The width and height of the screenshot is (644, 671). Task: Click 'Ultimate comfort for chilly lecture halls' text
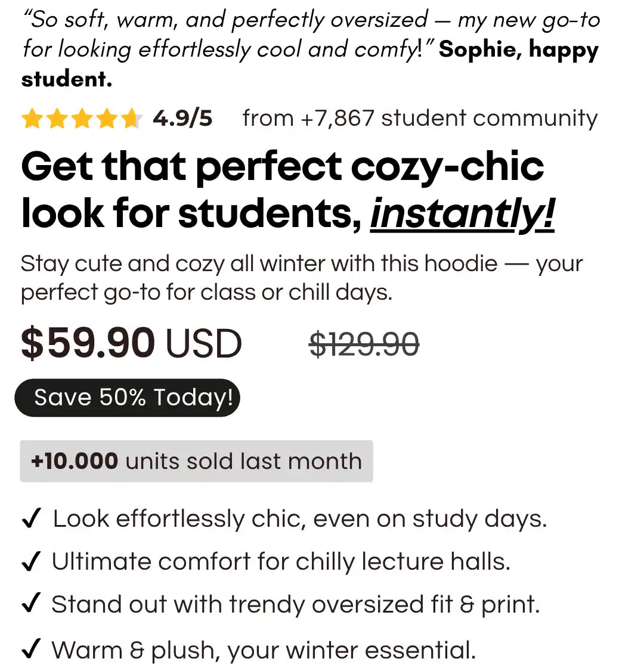click(x=281, y=562)
